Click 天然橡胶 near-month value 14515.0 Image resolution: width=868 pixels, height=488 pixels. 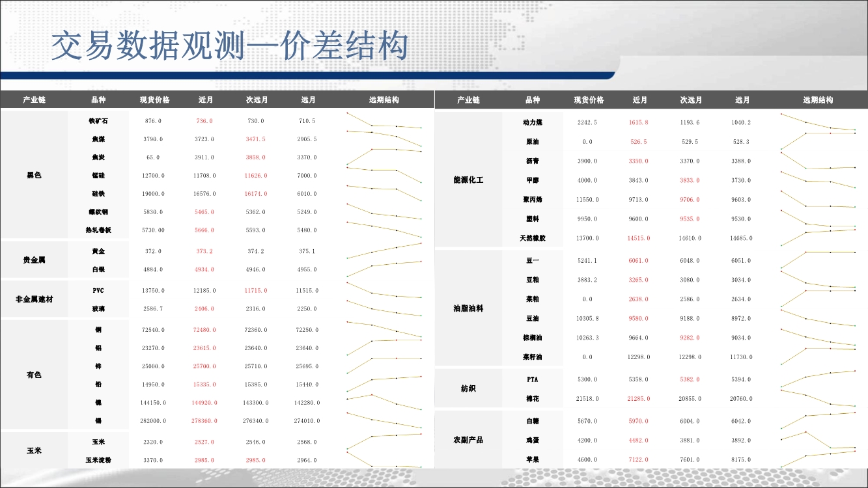pos(639,238)
